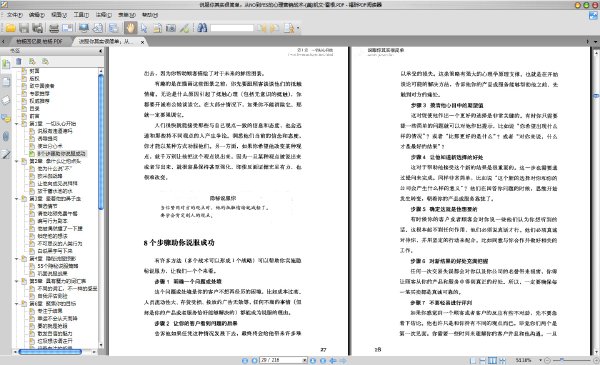Collapse the 第4章 bookmark node
Screen dimensions: 600x365
click(17, 259)
